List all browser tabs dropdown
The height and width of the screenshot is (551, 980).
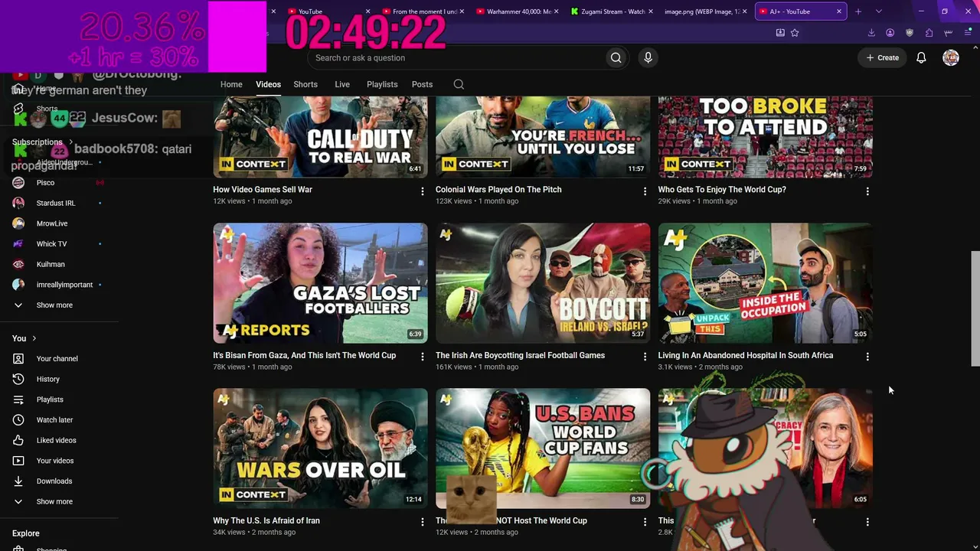[878, 11]
